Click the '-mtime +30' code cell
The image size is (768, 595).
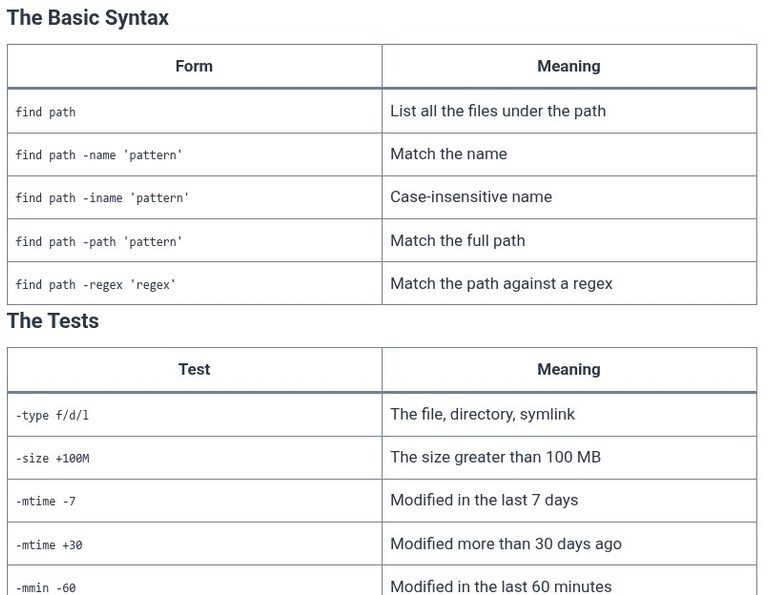49,545
